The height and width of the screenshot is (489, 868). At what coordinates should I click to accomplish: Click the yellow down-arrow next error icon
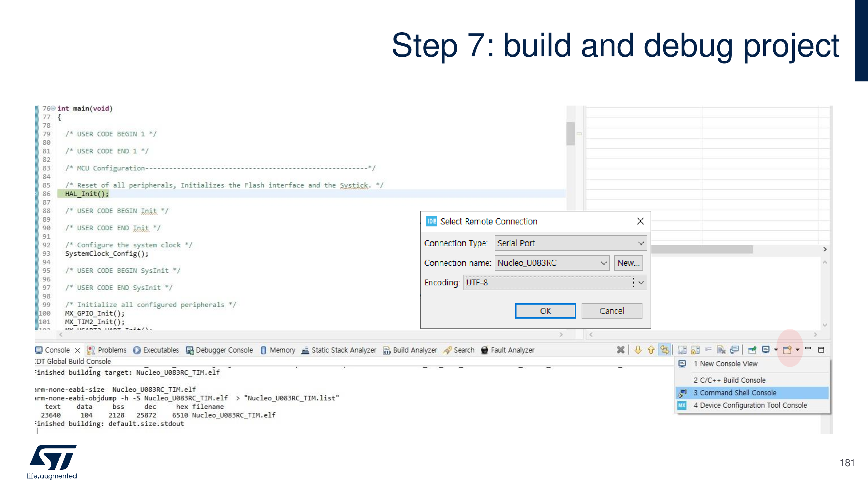point(638,350)
